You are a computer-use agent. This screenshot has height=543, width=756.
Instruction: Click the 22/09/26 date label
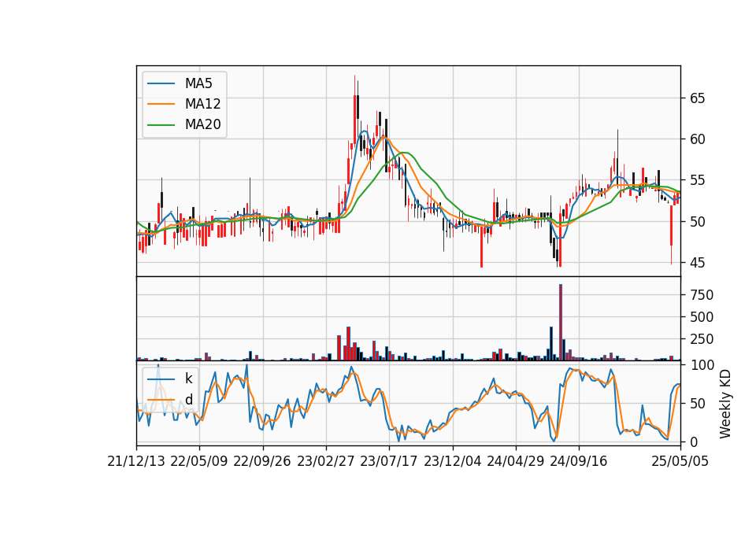(x=262, y=461)
